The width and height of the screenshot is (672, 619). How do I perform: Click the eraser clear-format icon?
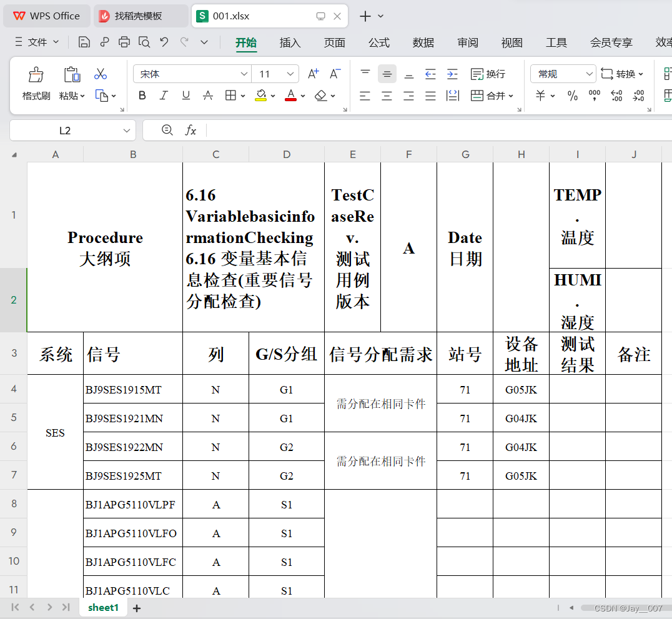click(x=320, y=96)
